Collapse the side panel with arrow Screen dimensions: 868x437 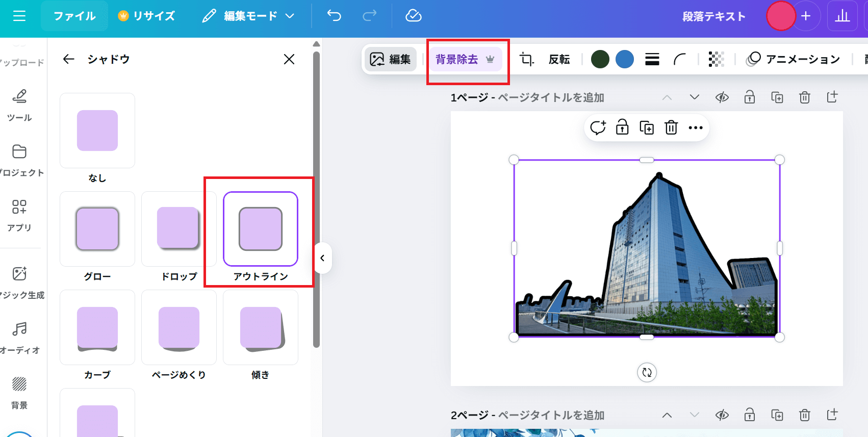click(323, 258)
